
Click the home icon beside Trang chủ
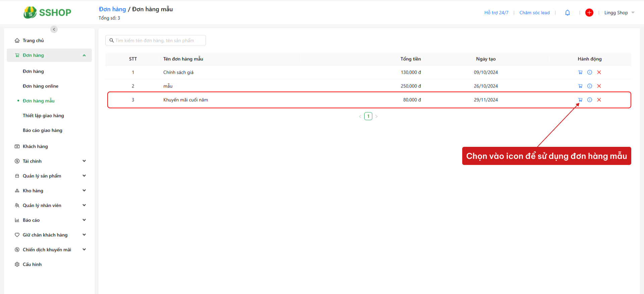click(x=17, y=41)
